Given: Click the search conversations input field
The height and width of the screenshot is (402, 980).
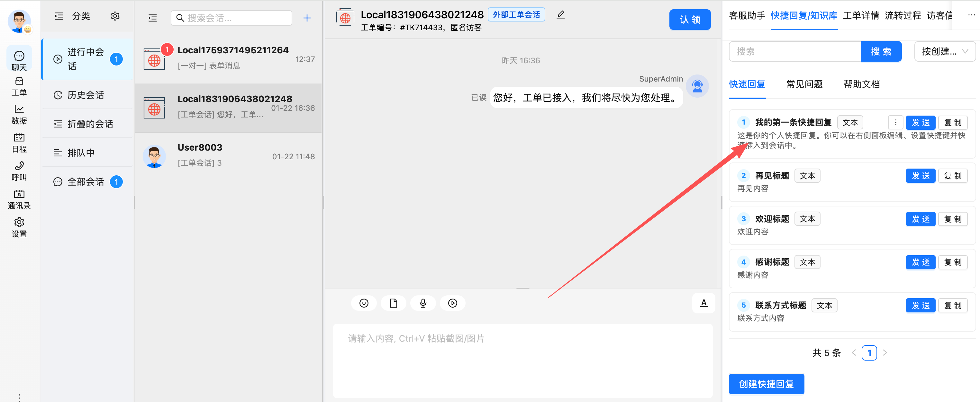Looking at the screenshot, I should click(231, 17).
